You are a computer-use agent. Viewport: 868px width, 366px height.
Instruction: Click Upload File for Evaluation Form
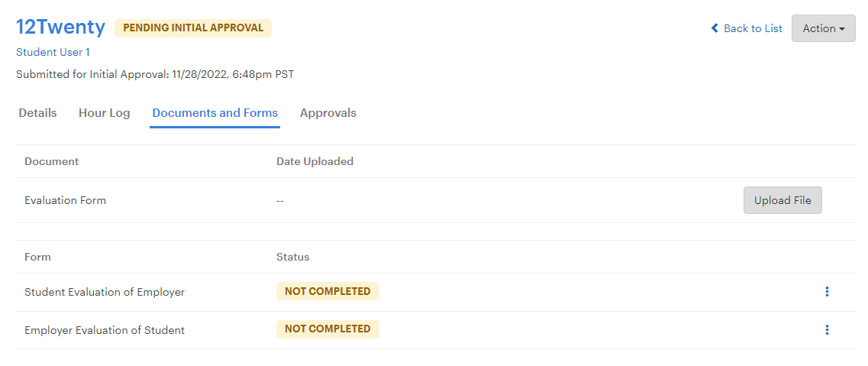(x=782, y=200)
